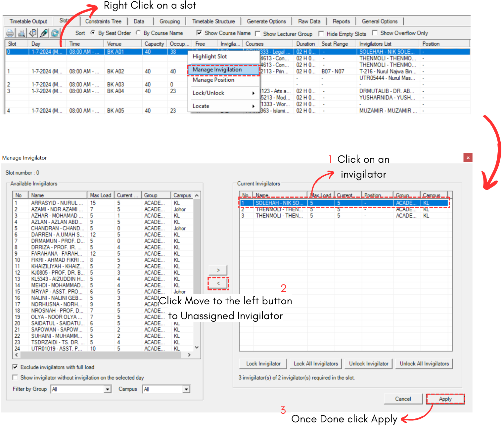Screen dimensions: 504x427
Task: Tick the Show Overflow Only checkbox
Action: pos(375,33)
